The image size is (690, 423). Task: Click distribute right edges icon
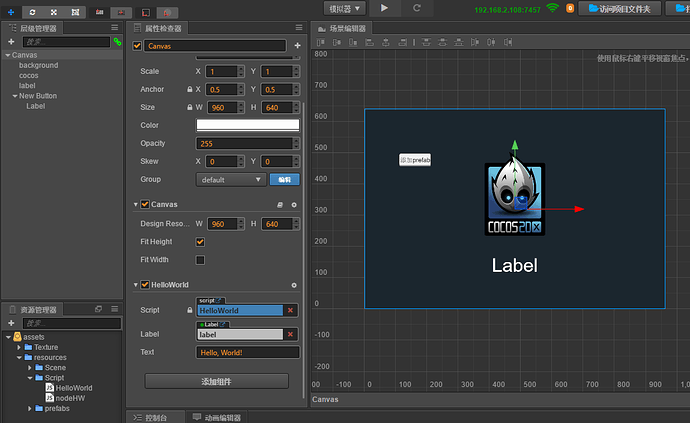[508, 42]
